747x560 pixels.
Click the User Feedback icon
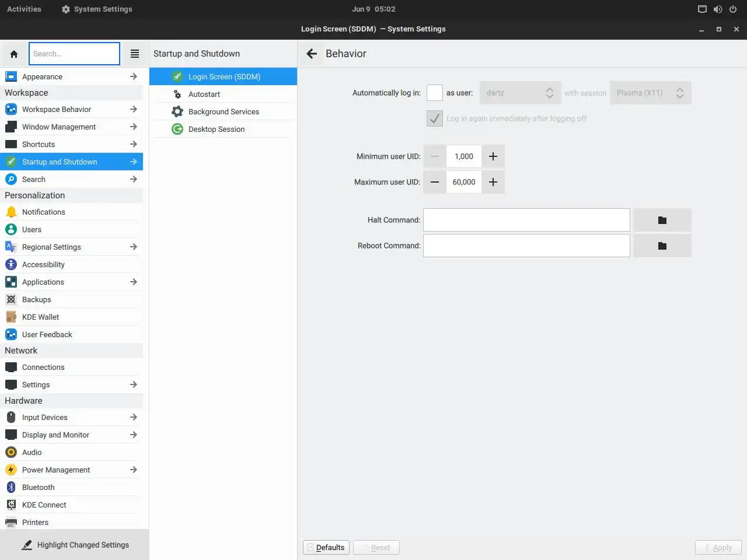coord(11,334)
